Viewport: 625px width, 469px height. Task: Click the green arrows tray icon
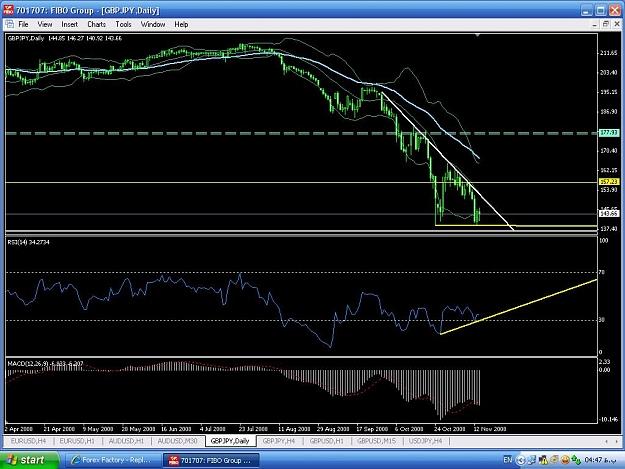tap(576, 460)
